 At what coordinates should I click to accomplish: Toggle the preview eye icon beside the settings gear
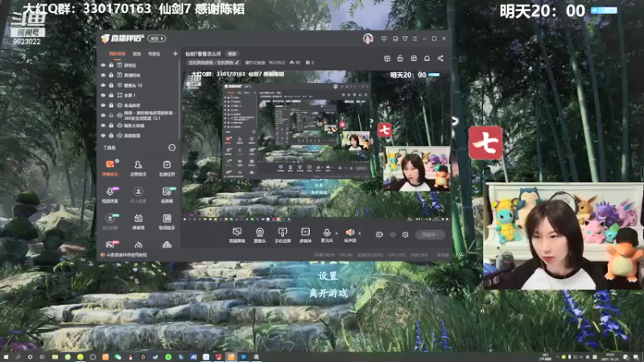tap(393, 235)
